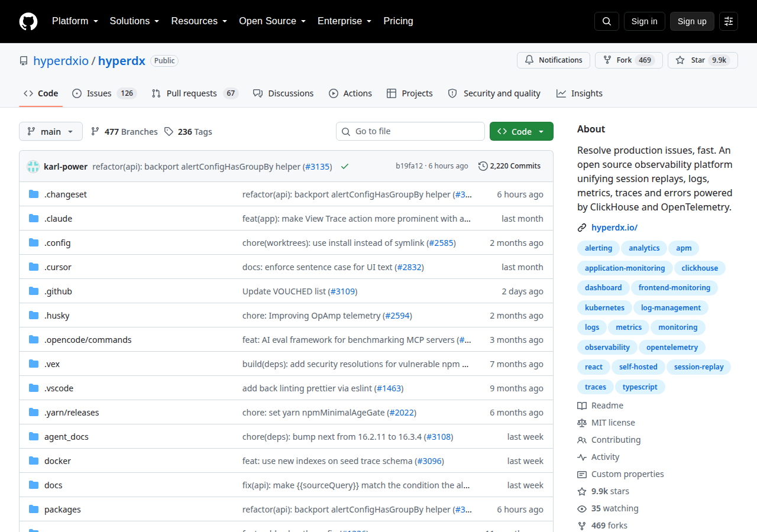
Task: Open the main branch dropdown
Action: pyautogui.click(x=51, y=131)
